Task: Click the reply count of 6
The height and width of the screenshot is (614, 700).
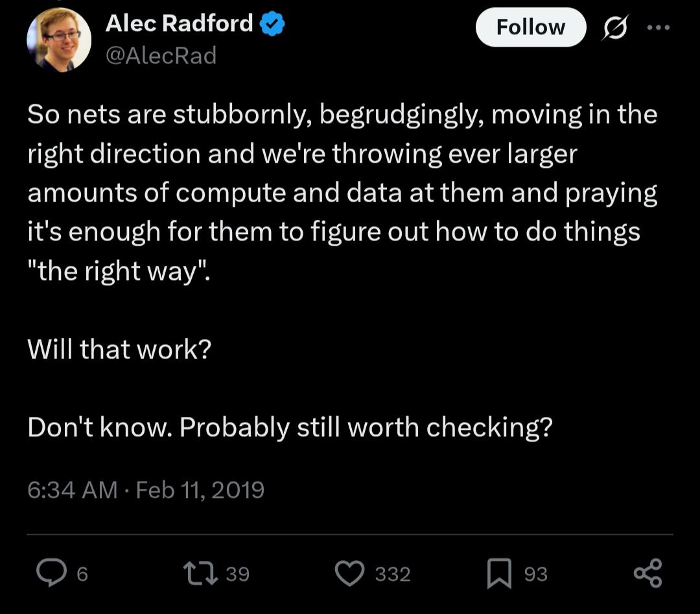Action: click(x=82, y=574)
